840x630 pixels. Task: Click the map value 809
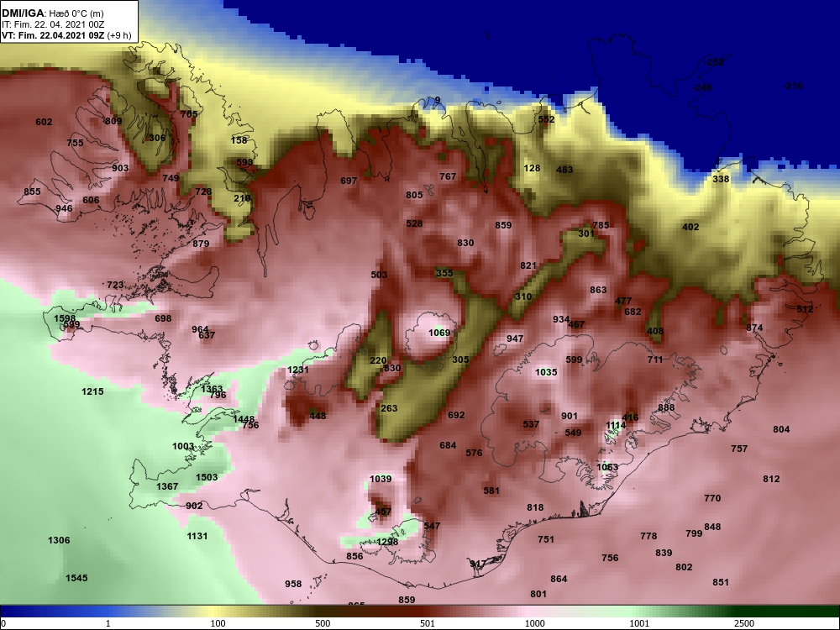click(x=113, y=121)
